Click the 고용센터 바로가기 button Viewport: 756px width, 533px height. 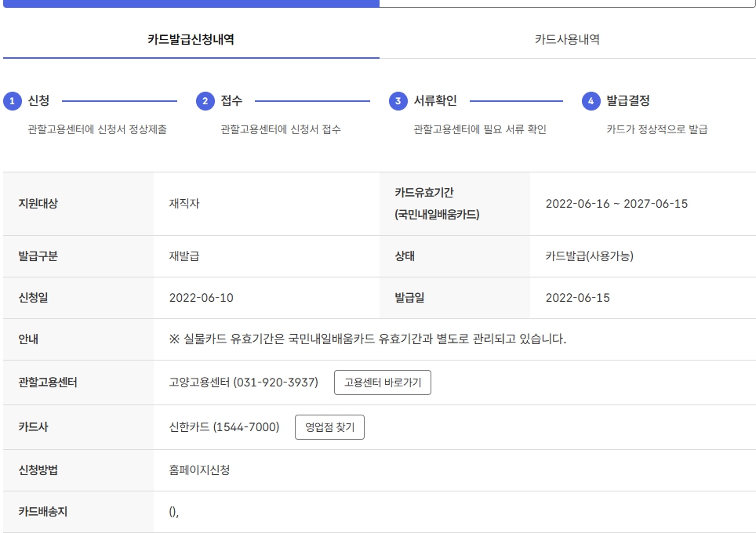[383, 383]
